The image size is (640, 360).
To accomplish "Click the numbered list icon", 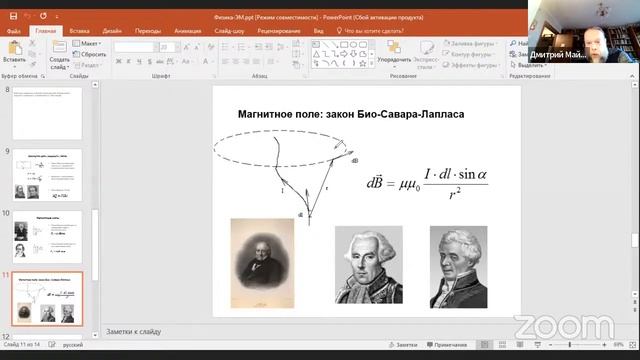I will pos(242,47).
